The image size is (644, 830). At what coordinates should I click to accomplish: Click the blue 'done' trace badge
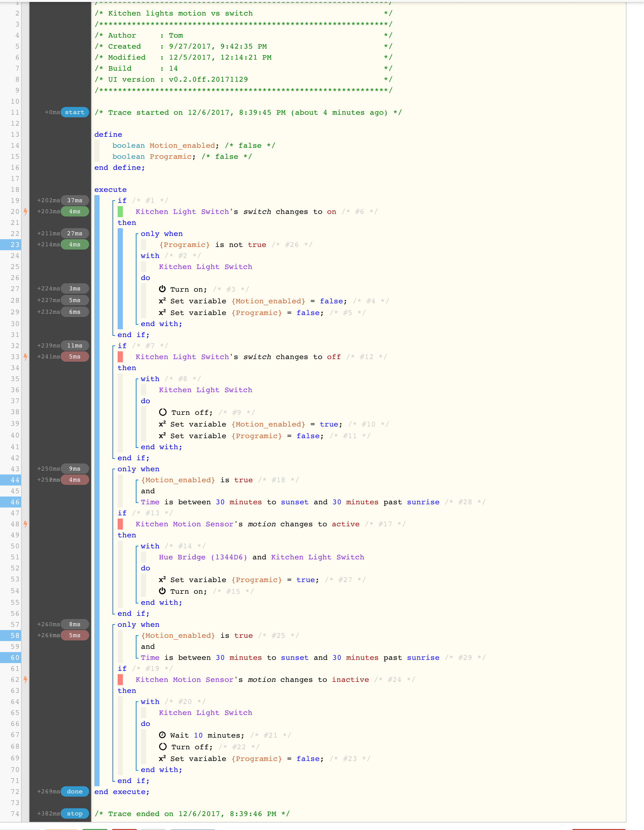[75, 791]
